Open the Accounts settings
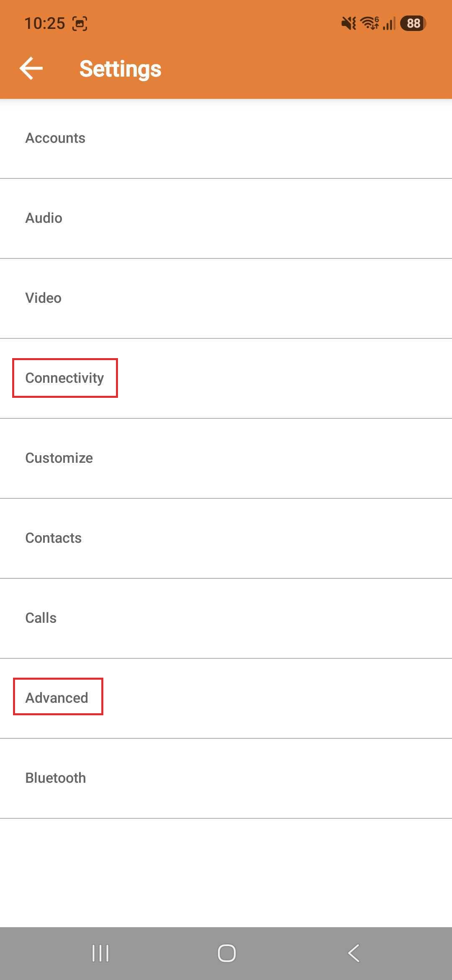Image resolution: width=452 pixels, height=980 pixels. click(x=226, y=138)
